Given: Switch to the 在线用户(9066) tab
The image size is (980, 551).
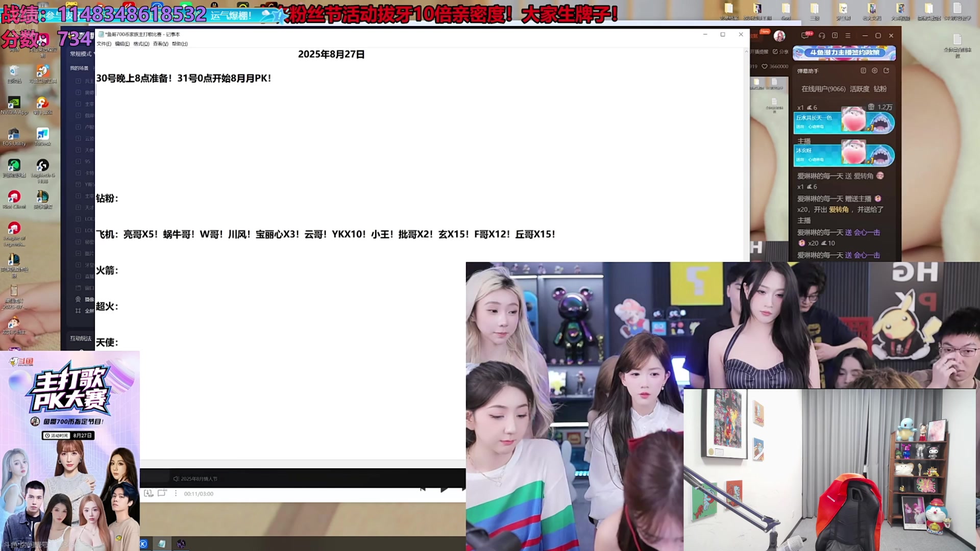Looking at the screenshot, I should [x=823, y=89].
